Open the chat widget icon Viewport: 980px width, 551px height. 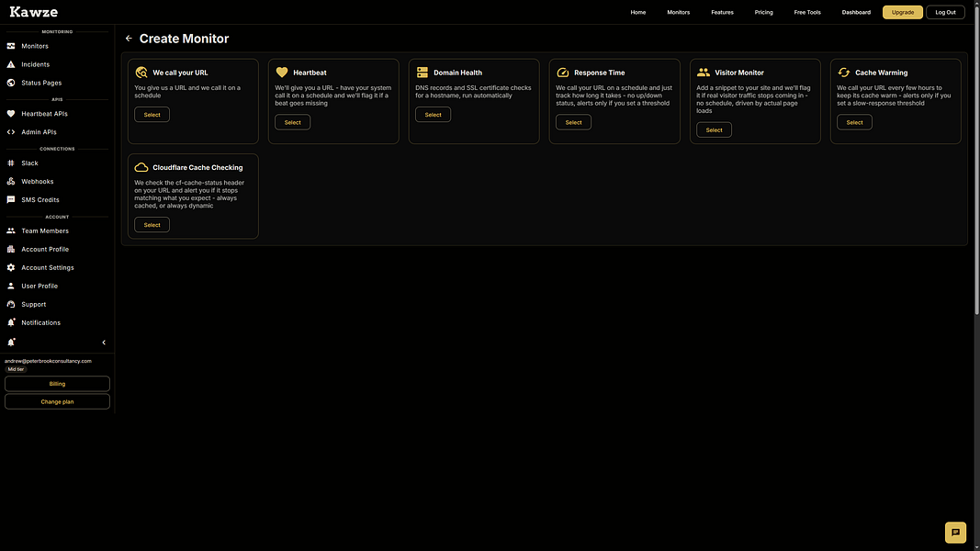click(x=955, y=533)
